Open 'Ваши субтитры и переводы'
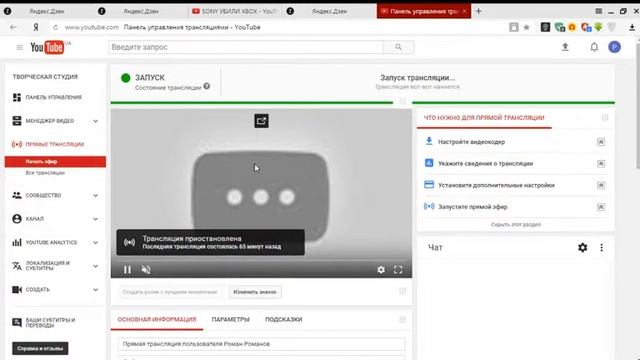This screenshot has width=640, height=360. point(50,323)
